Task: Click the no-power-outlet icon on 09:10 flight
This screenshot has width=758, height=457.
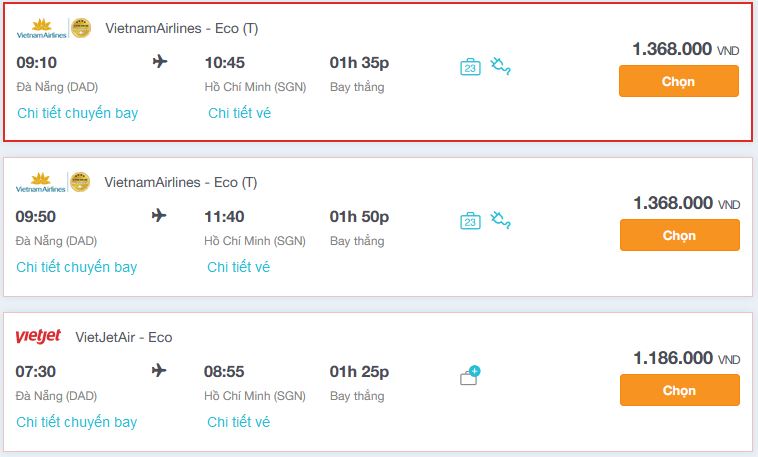Action: (x=500, y=66)
